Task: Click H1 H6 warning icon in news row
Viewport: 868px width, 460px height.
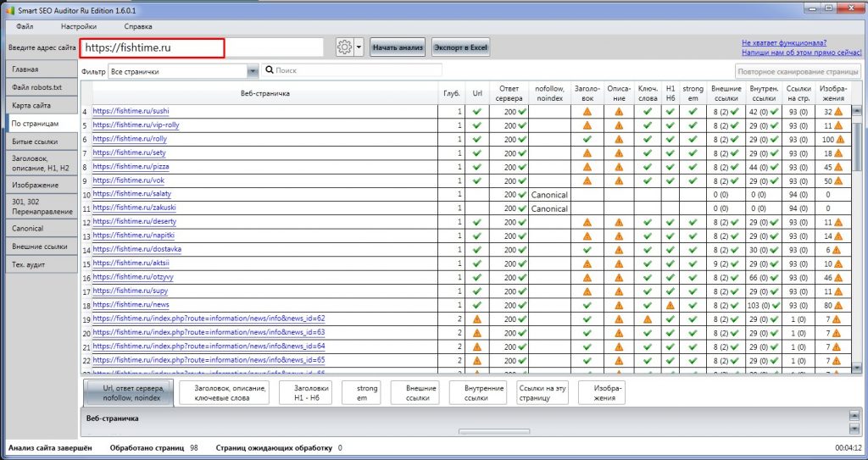Action: [x=670, y=305]
